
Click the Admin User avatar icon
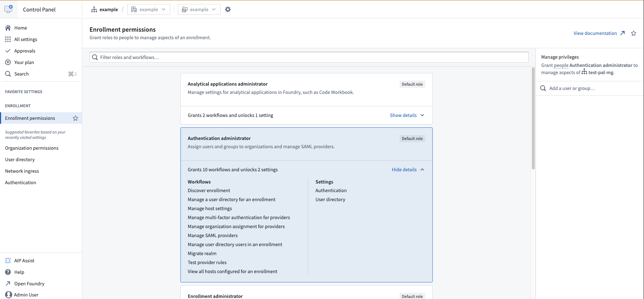point(9,295)
